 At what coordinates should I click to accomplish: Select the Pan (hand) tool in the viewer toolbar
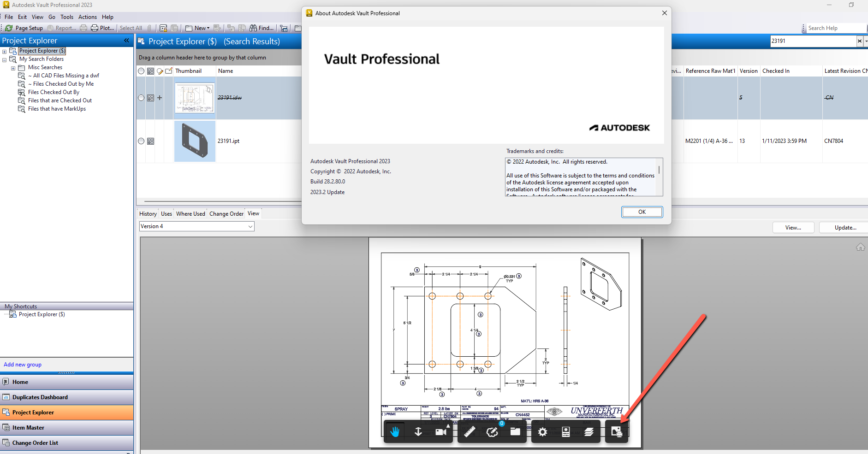tap(395, 431)
